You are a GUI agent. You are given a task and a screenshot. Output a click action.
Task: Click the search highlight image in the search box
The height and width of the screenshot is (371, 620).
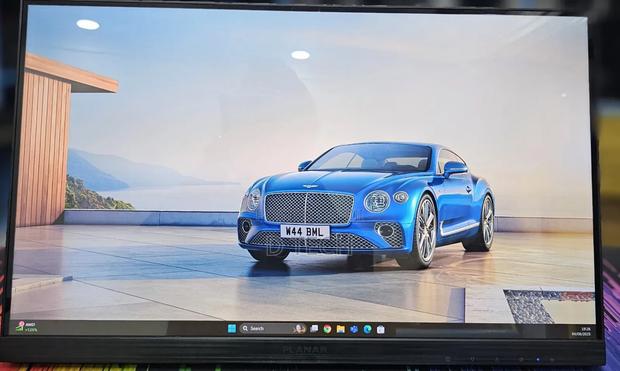pyautogui.click(x=299, y=328)
